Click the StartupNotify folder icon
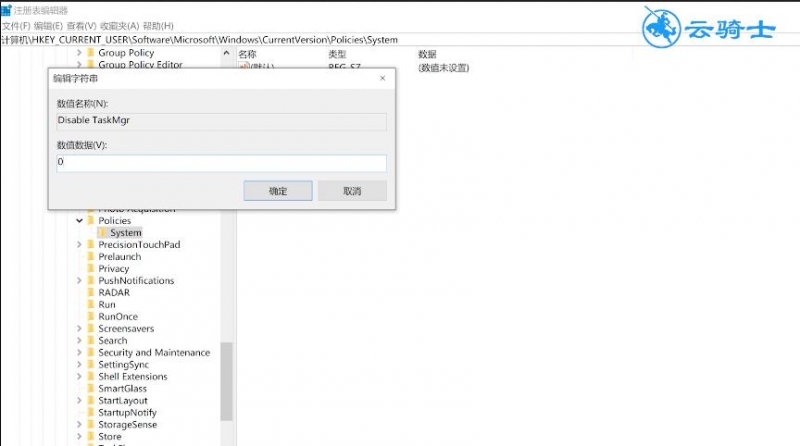800x446 pixels. coord(91,412)
